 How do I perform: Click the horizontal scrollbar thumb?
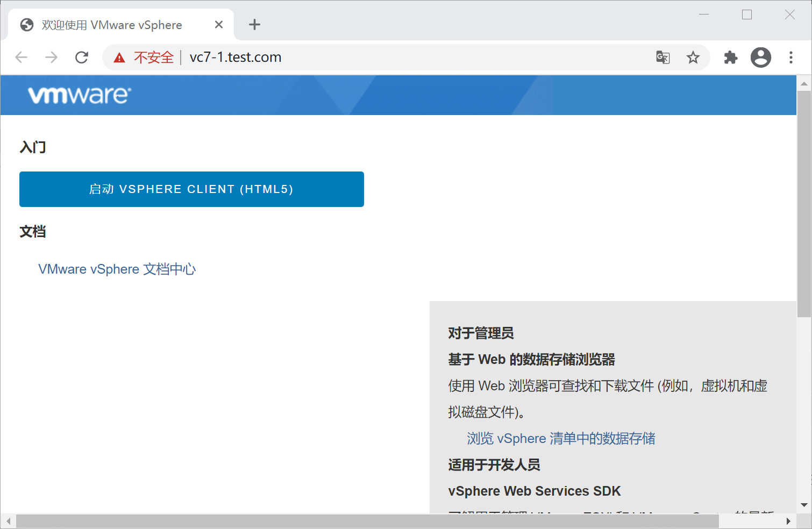367,521
